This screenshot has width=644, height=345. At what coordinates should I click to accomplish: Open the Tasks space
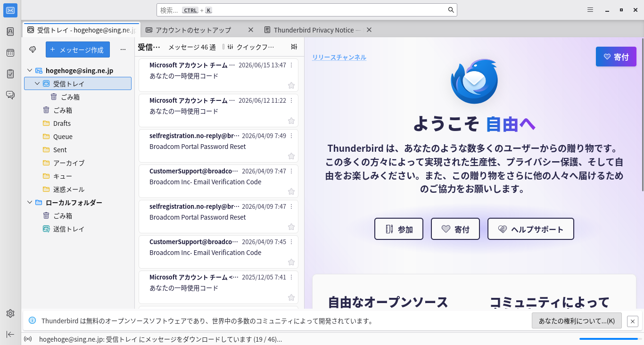pos(10,74)
